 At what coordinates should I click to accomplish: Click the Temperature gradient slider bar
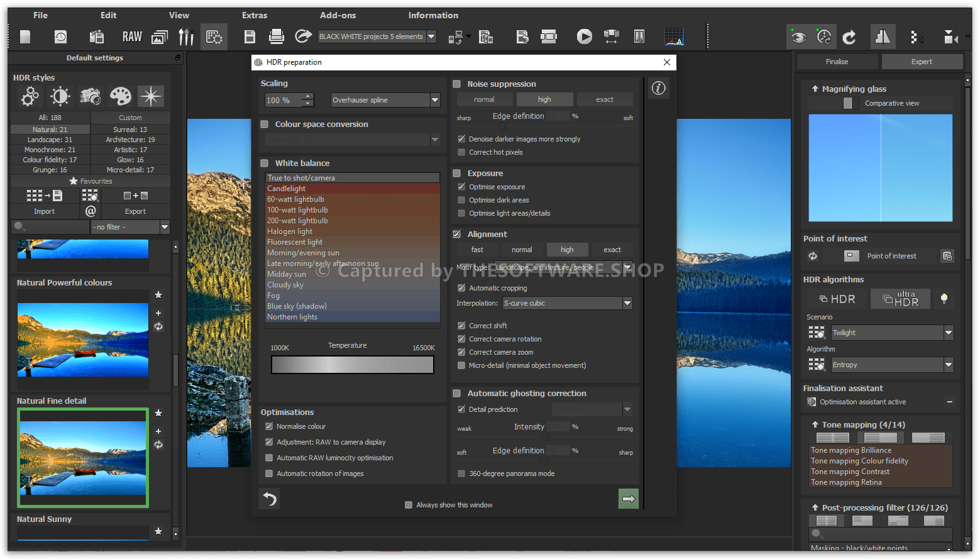pos(352,365)
